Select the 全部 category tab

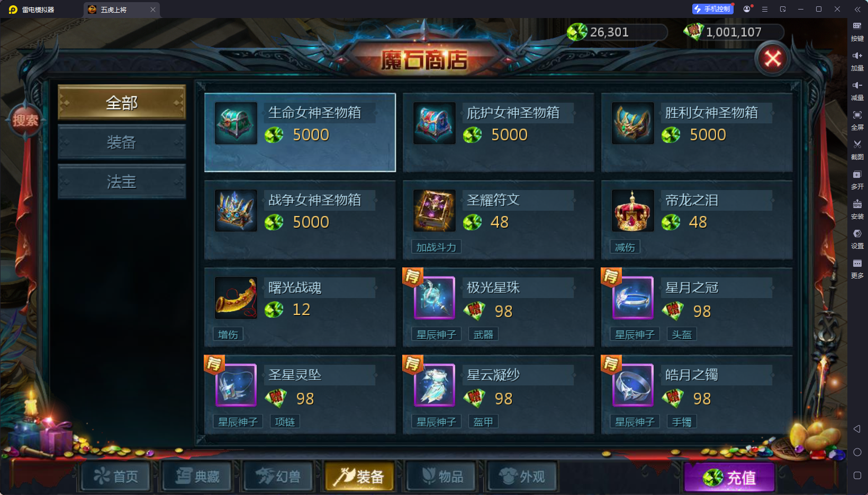click(122, 102)
